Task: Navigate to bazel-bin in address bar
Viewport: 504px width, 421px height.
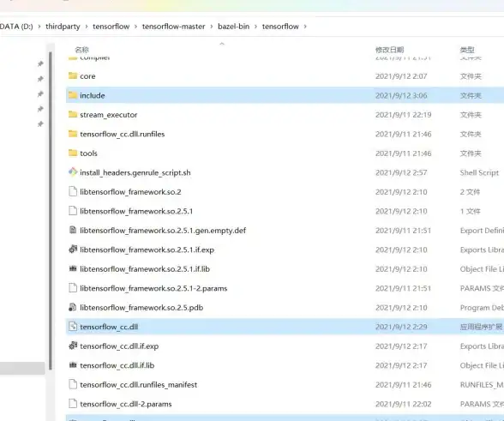Action: pyautogui.click(x=234, y=27)
